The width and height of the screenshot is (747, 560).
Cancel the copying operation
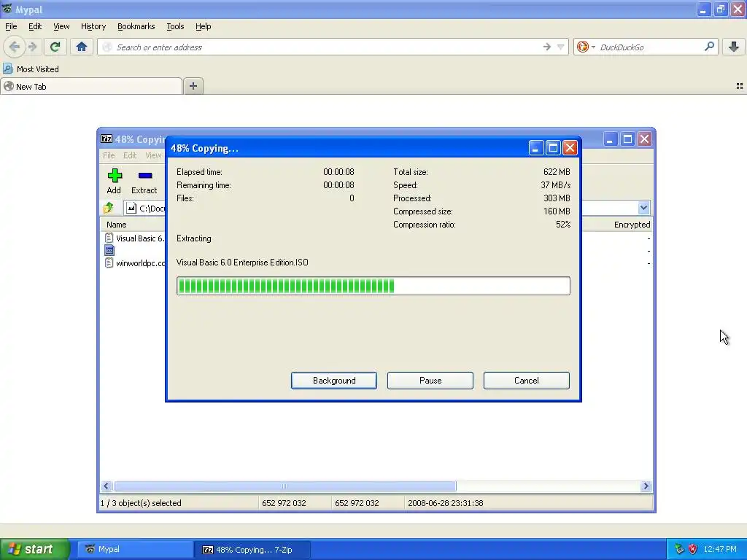tap(527, 381)
